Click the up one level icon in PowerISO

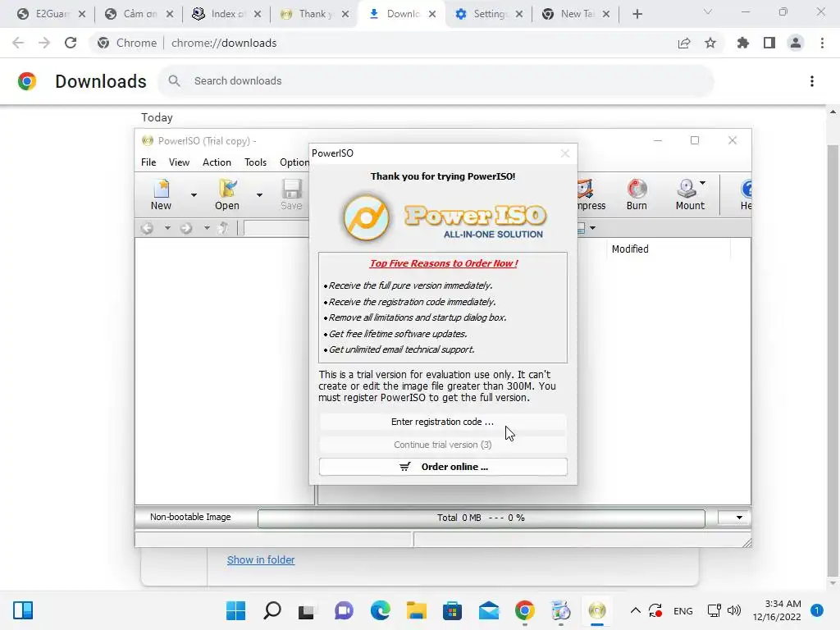pyautogui.click(x=224, y=228)
